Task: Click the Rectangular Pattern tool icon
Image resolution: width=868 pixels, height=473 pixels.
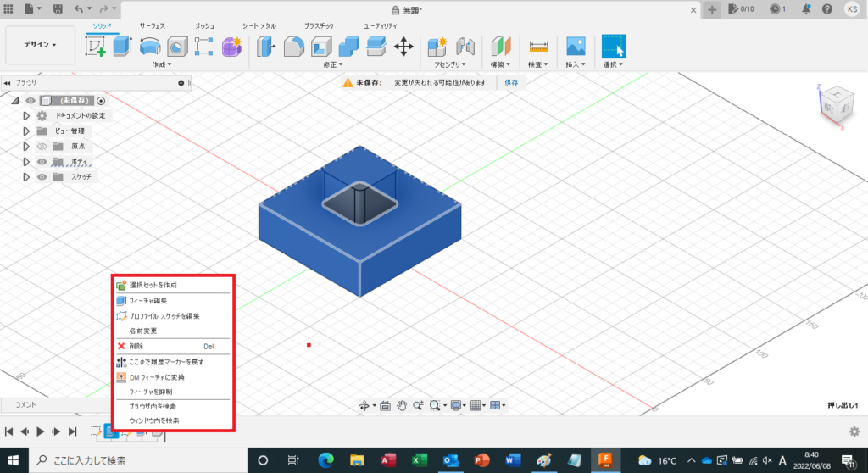Action: click(203, 47)
